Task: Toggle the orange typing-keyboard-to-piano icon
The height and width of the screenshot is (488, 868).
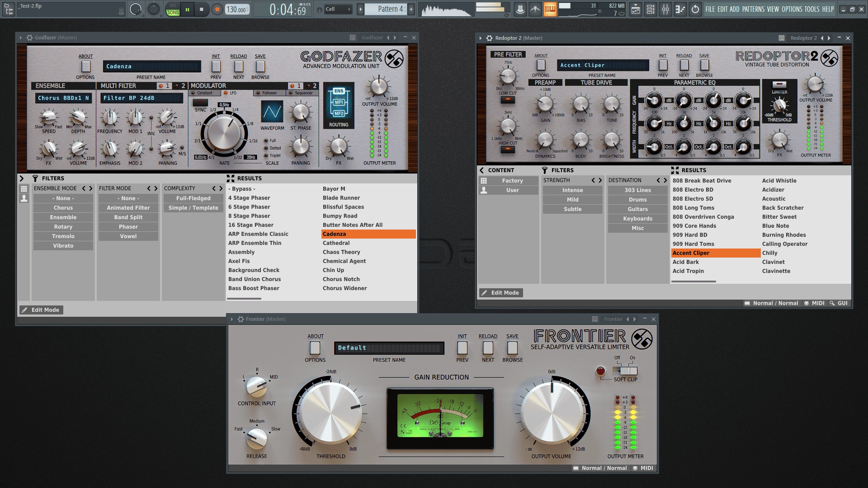Action: tap(550, 9)
